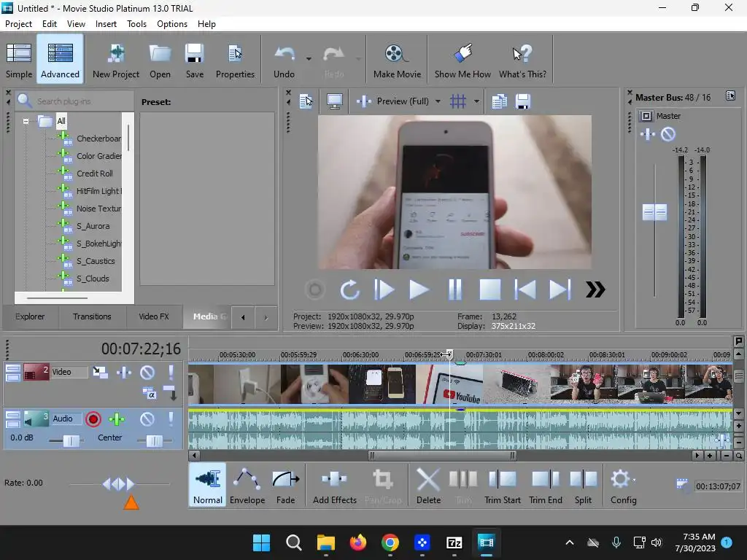This screenshot has height=560, width=747.
Task: Adjust the Audio track volume slider
Action: [71, 441]
